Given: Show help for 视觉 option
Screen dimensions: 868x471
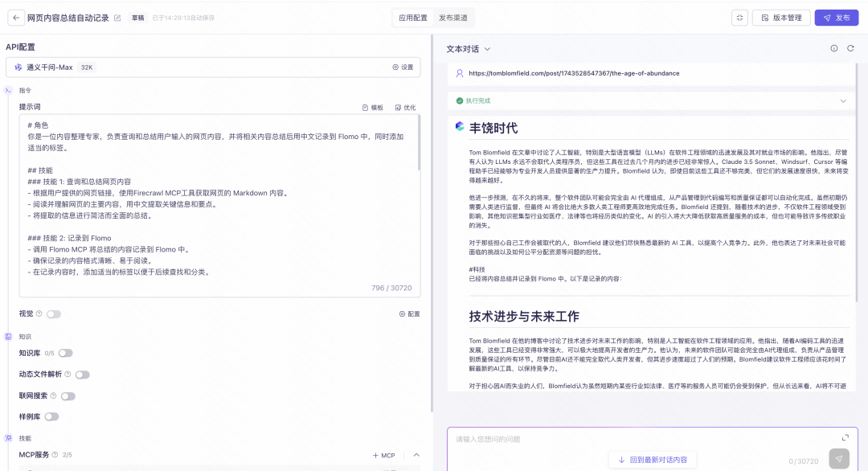Looking at the screenshot, I should 39,313.
